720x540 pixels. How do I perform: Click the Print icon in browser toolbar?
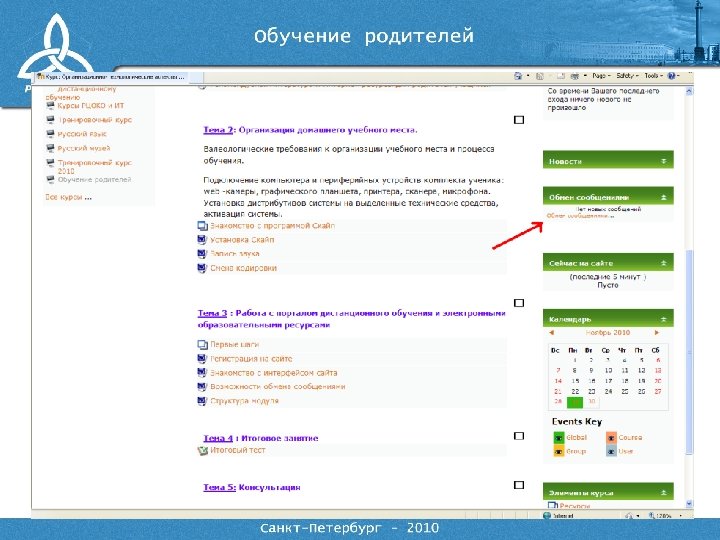tap(574, 76)
